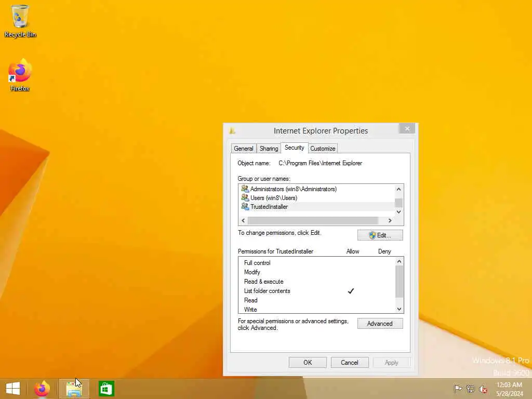The image size is (532, 399).
Task: Select the TrustedInstaller entry
Action: coord(269,207)
